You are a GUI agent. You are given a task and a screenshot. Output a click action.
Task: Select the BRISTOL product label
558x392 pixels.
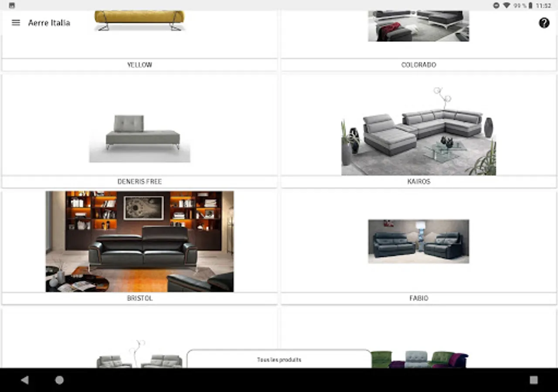tap(139, 298)
